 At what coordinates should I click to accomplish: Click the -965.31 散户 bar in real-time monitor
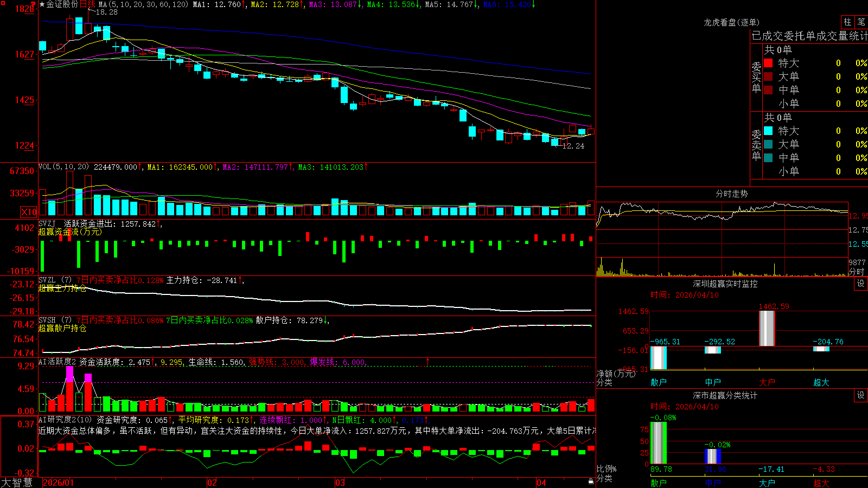[659, 358]
